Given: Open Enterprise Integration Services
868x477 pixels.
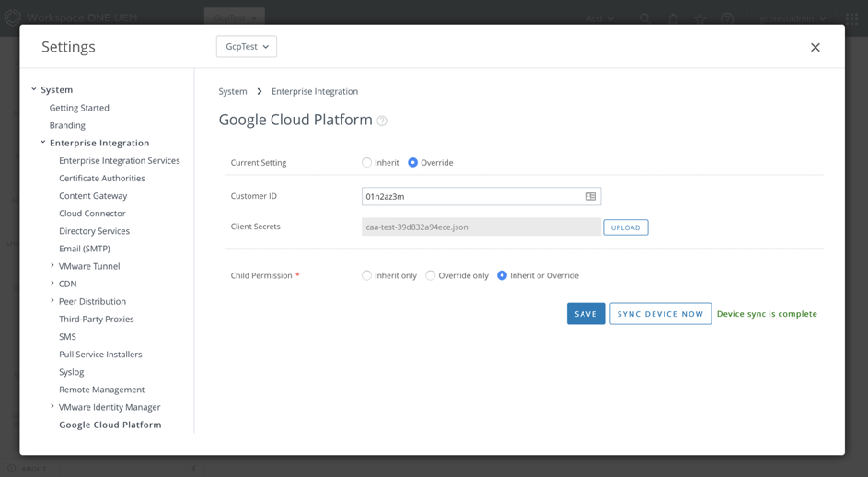Looking at the screenshot, I should click(x=120, y=160).
